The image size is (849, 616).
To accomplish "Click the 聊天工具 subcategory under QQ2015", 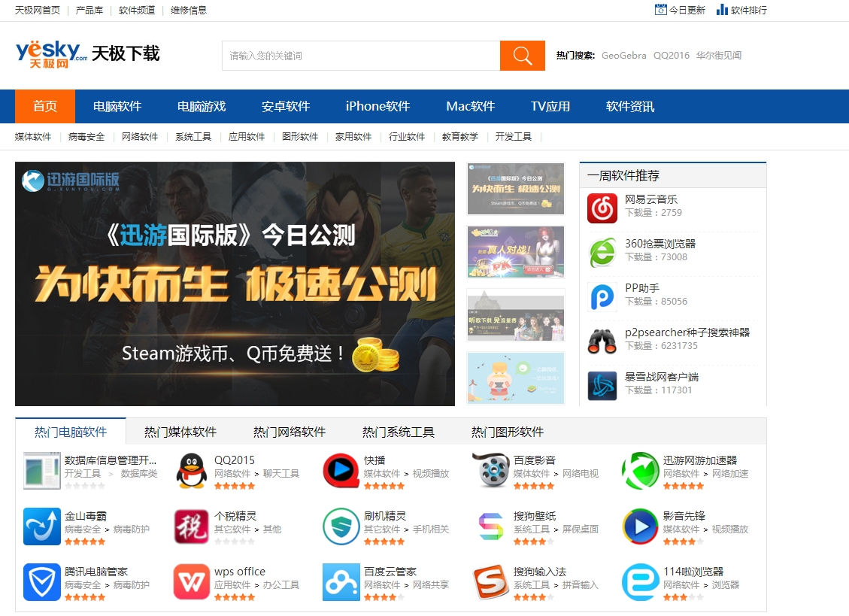I will coord(281,474).
